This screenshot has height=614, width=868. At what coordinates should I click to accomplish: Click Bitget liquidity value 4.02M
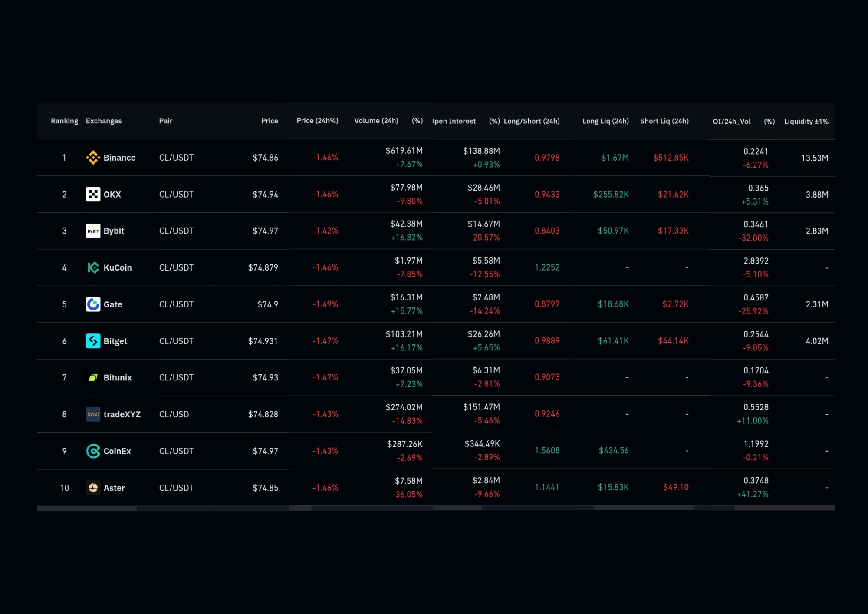817,341
